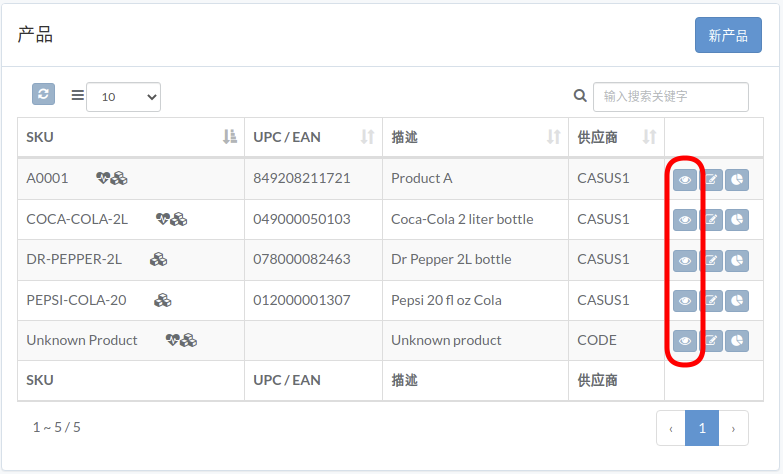Select page 1 in pagination
This screenshot has height=474, width=783.
(x=702, y=428)
